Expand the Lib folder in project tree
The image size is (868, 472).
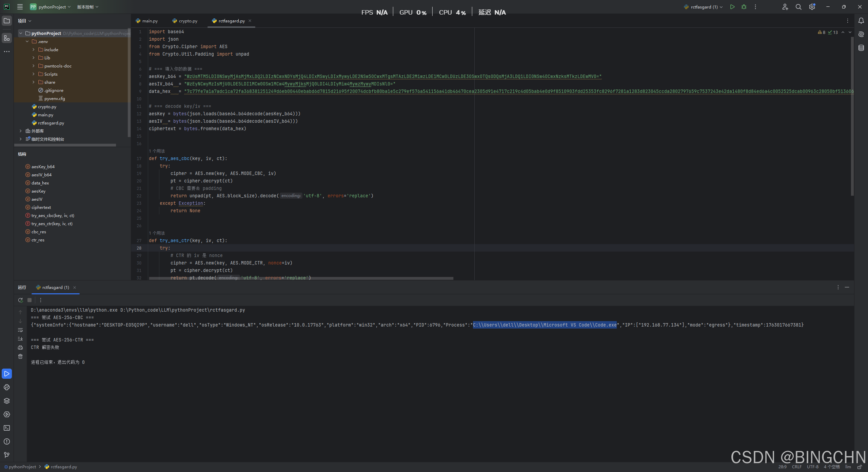pyautogui.click(x=34, y=58)
